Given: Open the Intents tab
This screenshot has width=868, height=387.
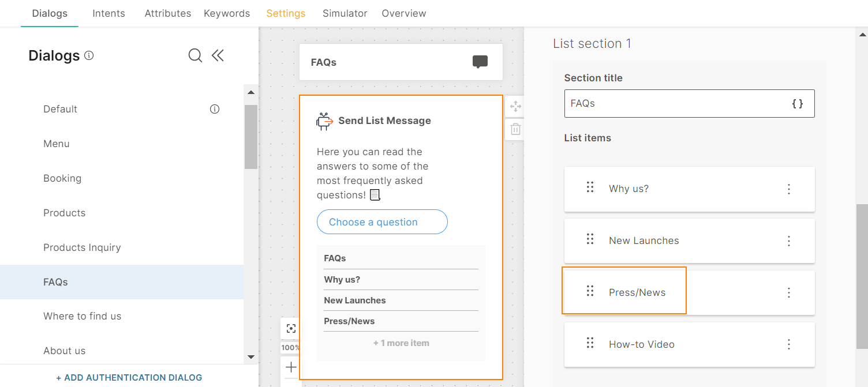Looking at the screenshot, I should click(x=108, y=13).
